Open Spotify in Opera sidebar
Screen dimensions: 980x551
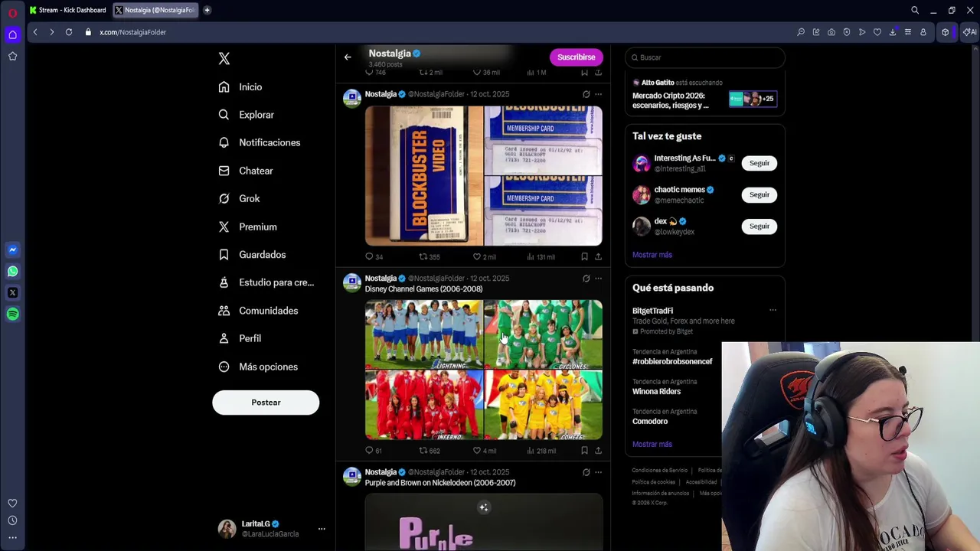click(12, 314)
